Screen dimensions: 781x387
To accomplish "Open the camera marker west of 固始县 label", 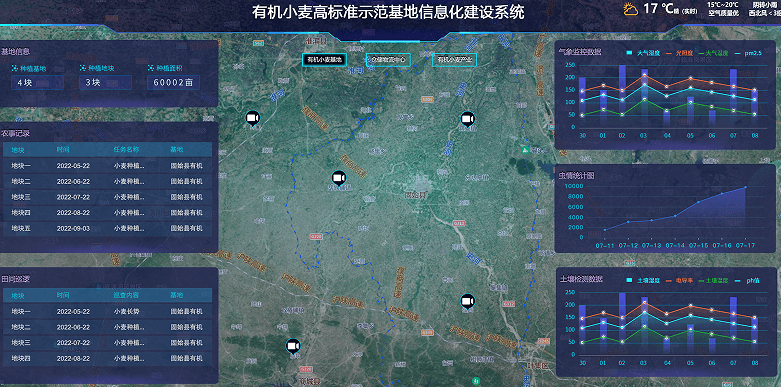I will (x=339, y=178).
